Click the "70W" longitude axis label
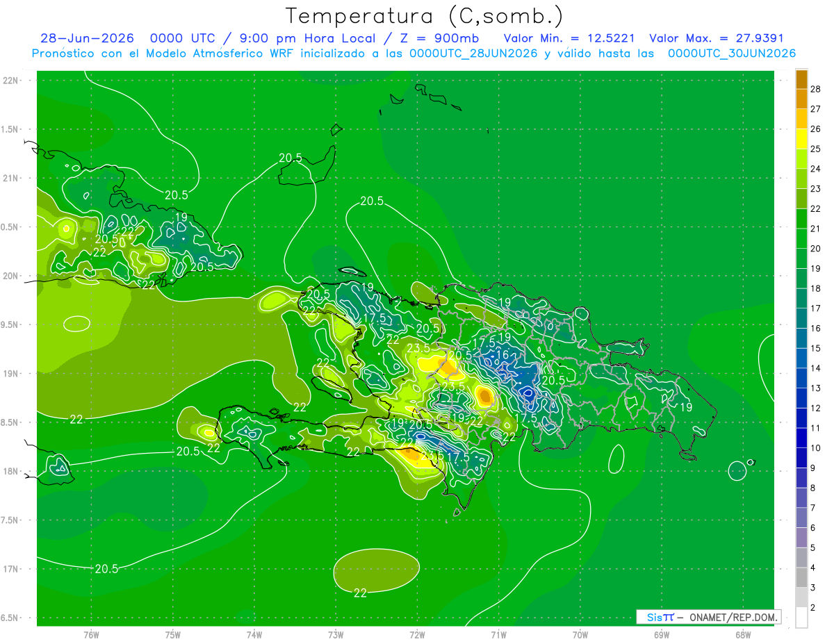The image size is (834, 644). point(580,634)
